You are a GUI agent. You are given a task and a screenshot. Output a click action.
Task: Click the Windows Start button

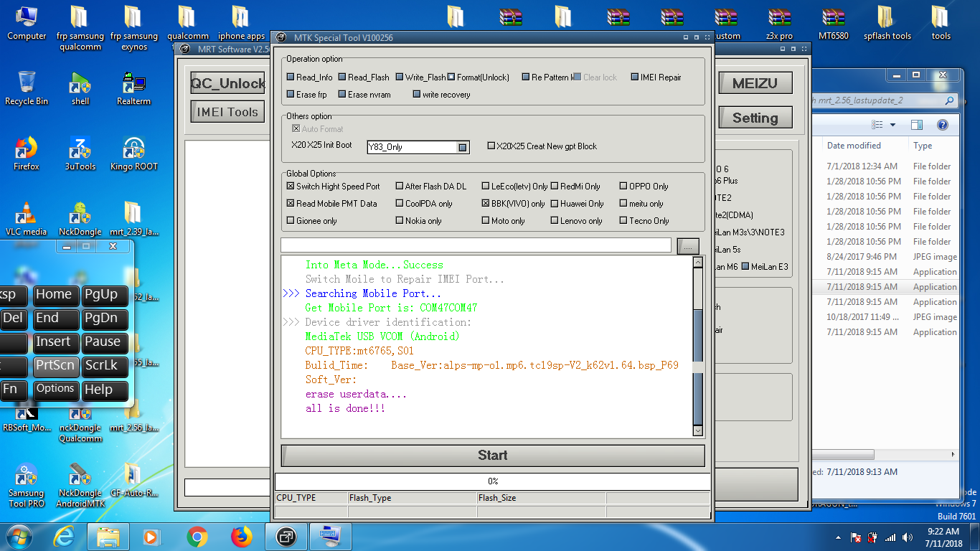click(x=19, y=536)
